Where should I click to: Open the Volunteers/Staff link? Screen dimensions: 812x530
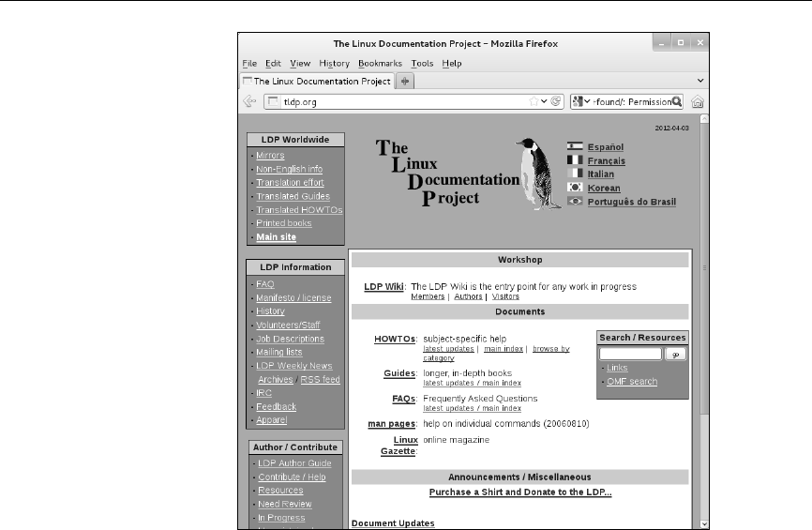click(x=288, y=325)
